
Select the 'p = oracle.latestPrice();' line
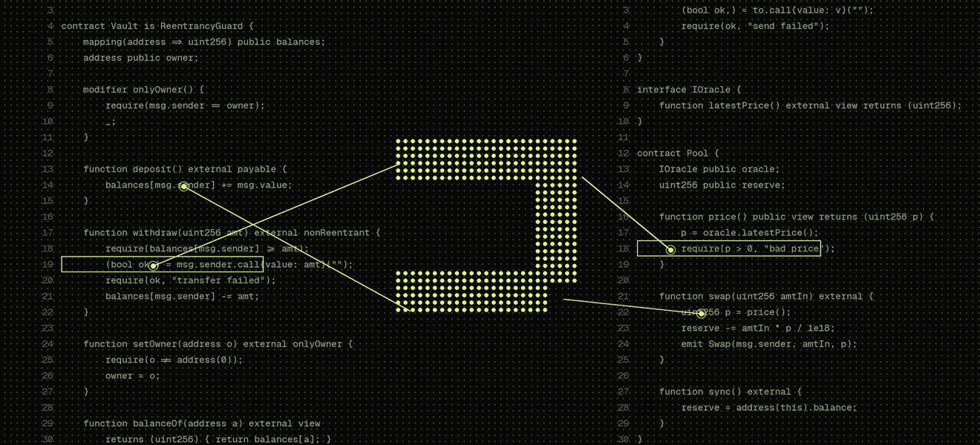click(750, 233)
